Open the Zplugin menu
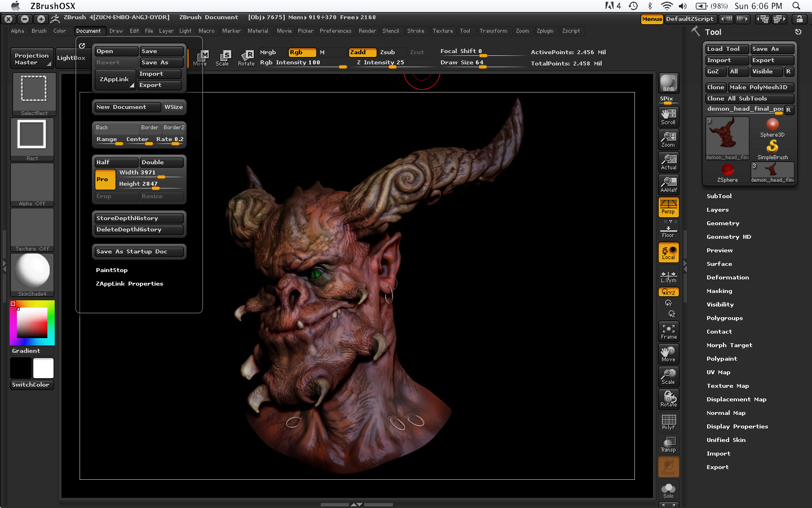 pyautogui.click(x=545, y=31)
